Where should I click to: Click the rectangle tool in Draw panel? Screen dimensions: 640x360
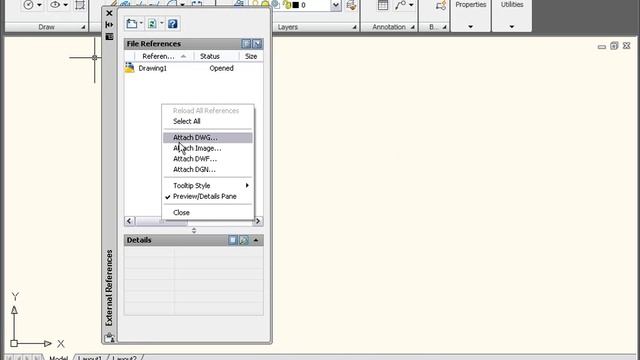pos(80,5)
